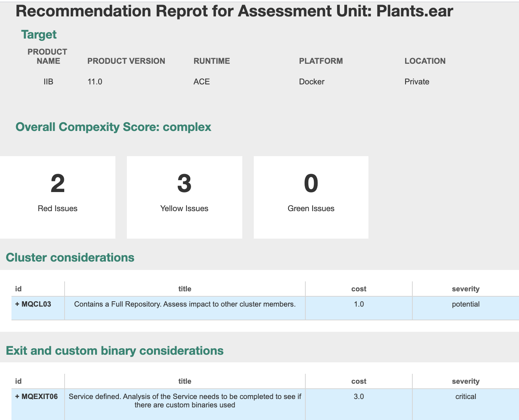Select the Red Issues card showing 2
519x420 pixels.
pos(57,197)
